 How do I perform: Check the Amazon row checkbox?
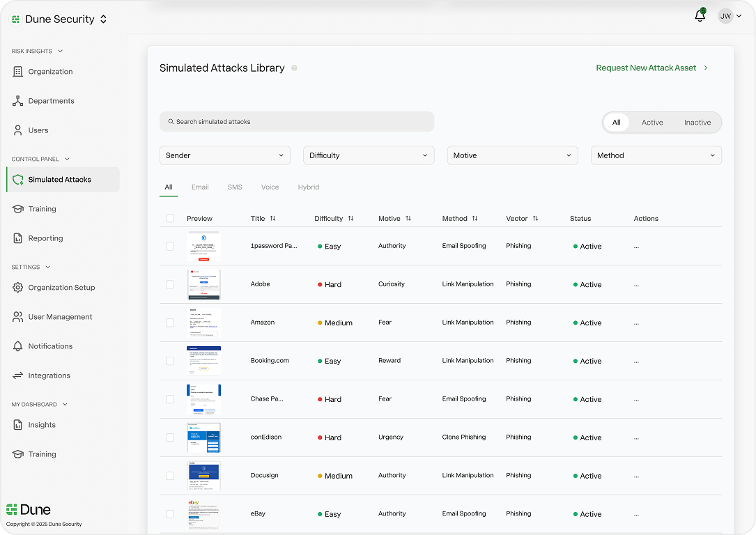coord(170,323)
